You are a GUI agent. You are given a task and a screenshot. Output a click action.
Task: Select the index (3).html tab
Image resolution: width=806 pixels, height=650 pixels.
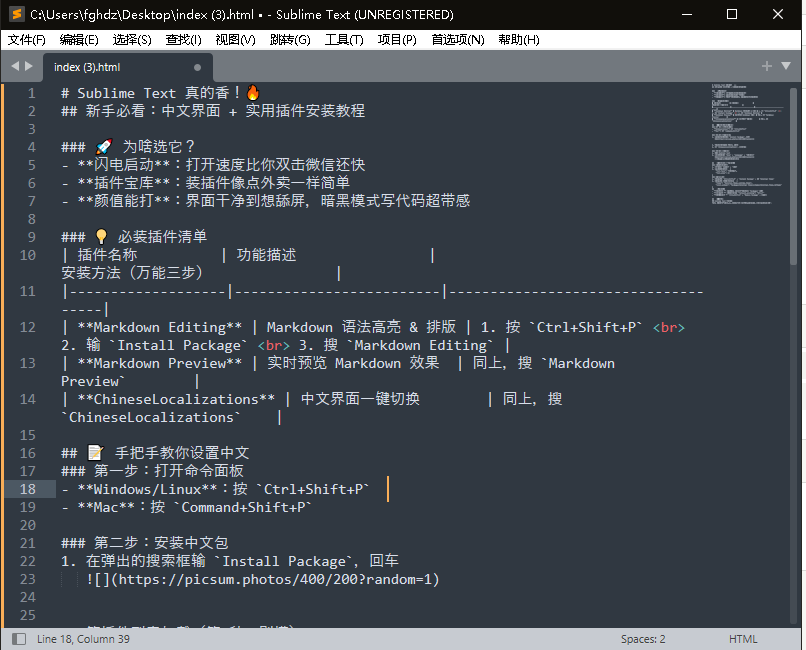click(127, 67)
